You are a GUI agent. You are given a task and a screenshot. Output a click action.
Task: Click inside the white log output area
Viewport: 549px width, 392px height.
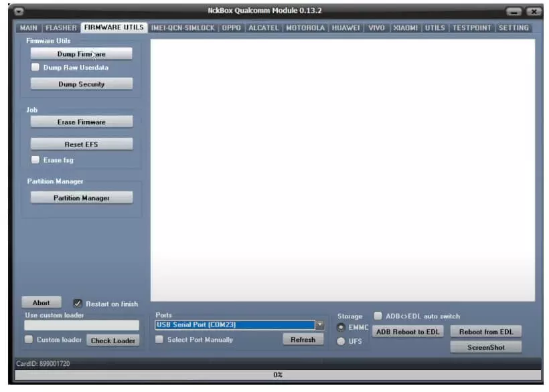[x=343, y=170]
